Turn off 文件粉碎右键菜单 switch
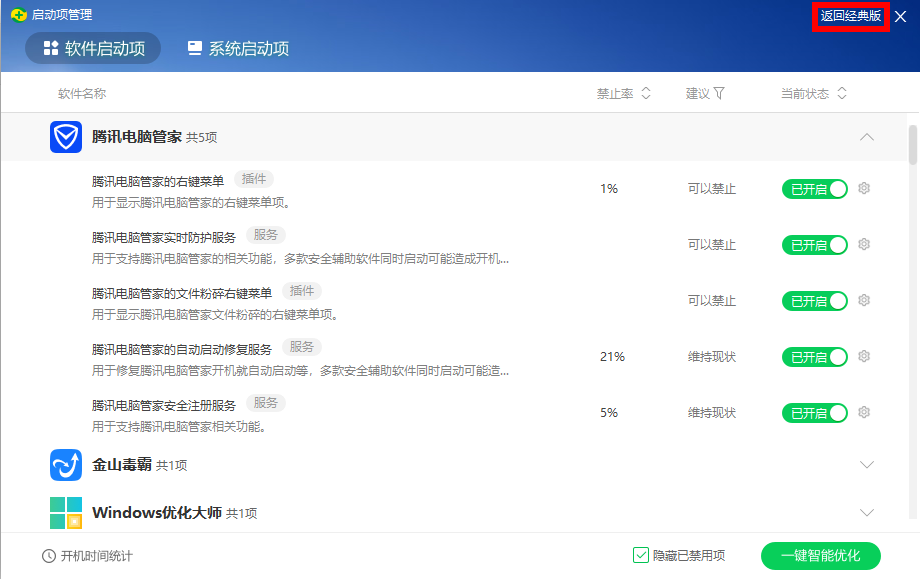Image resolution: width=920 pixels, height=579 pixels. click(814, 301)
